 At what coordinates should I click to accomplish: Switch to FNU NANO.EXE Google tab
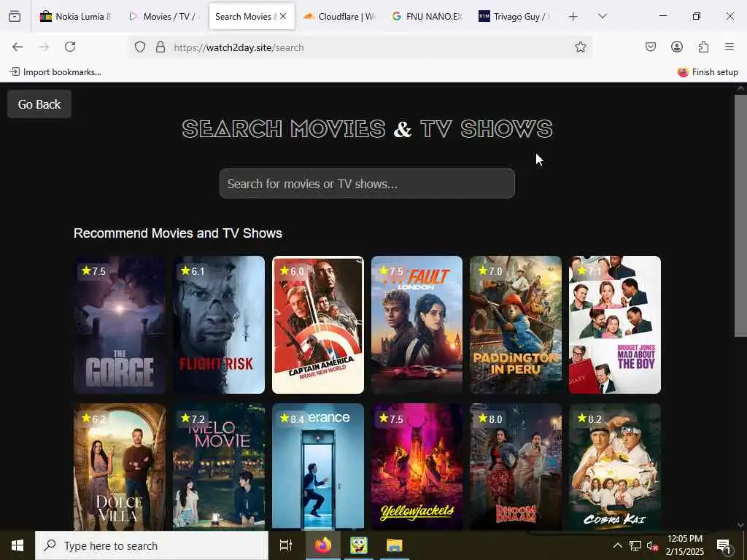(427, 17)
